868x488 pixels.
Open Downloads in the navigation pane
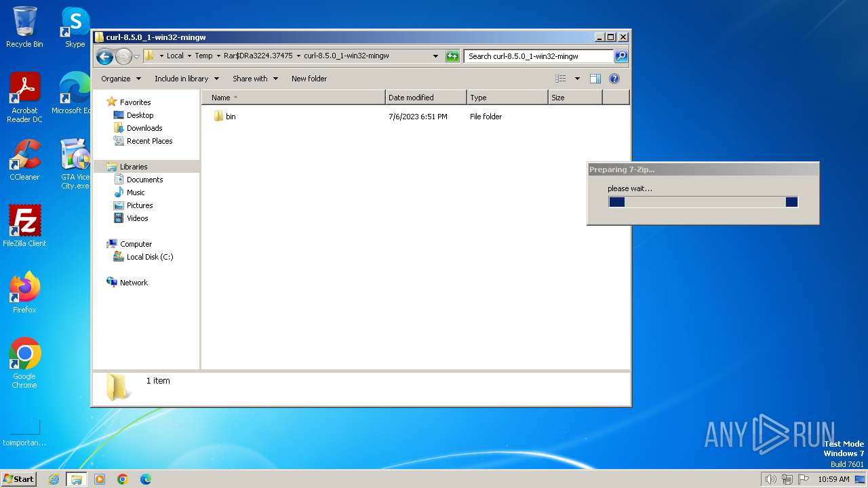(144, 128)
